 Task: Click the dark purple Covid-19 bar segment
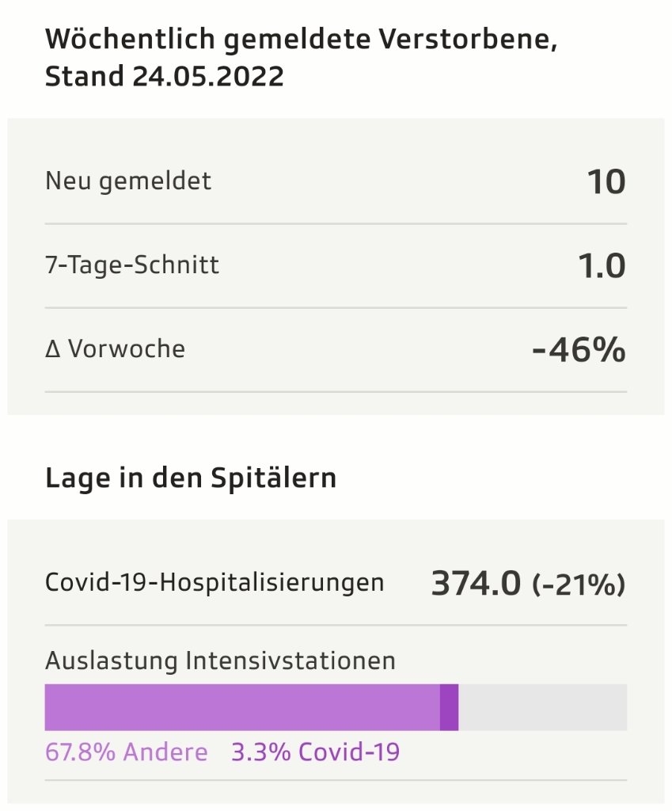449,706
